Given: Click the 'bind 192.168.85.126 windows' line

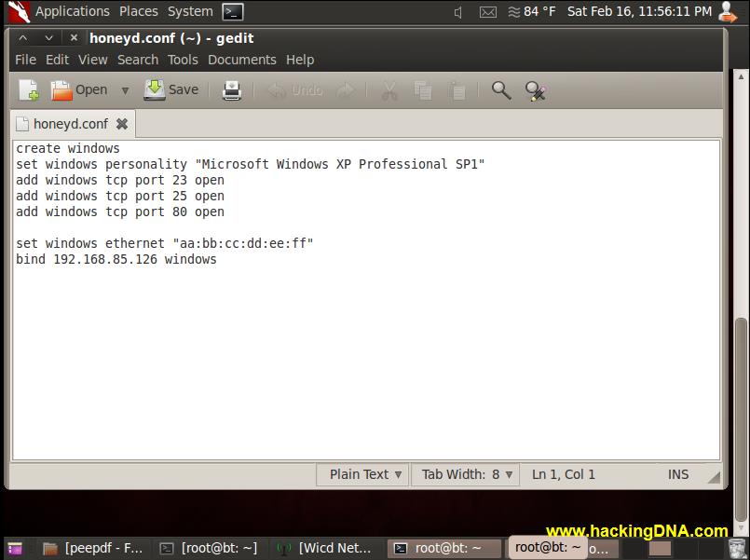Looking at the screenshot, I should coord(116,259).
